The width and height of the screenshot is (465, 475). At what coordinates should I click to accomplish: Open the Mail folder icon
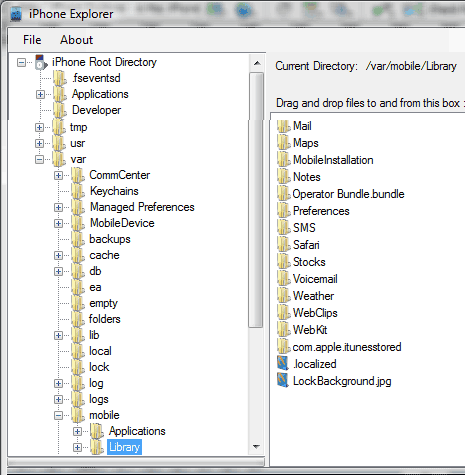tap(284, 126)
